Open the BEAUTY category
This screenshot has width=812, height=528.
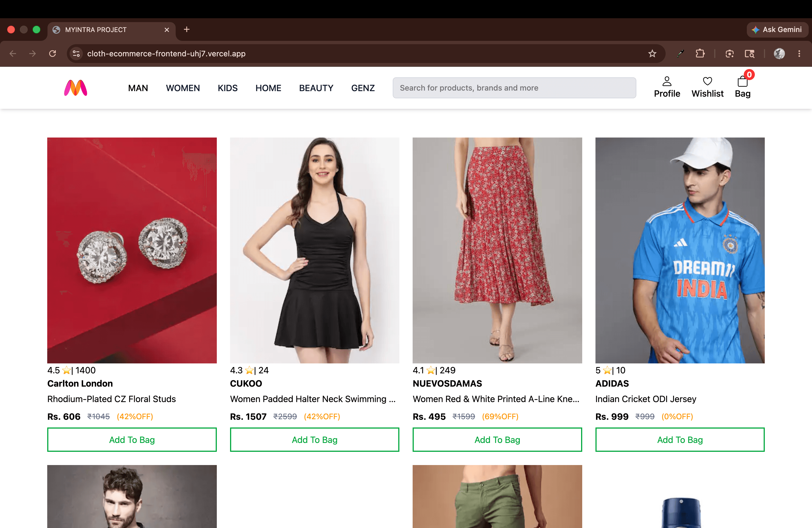pyautogui.click(x=316, y=88)
